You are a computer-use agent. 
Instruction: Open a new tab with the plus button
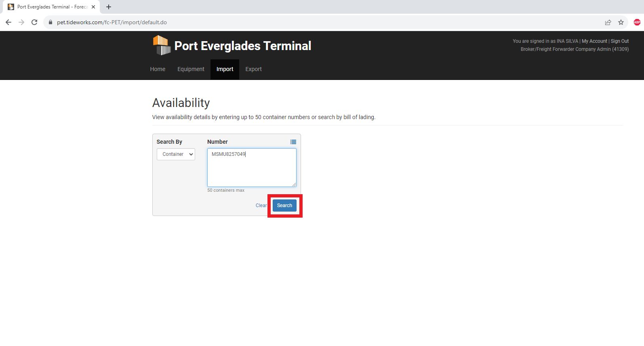[109, 7]
